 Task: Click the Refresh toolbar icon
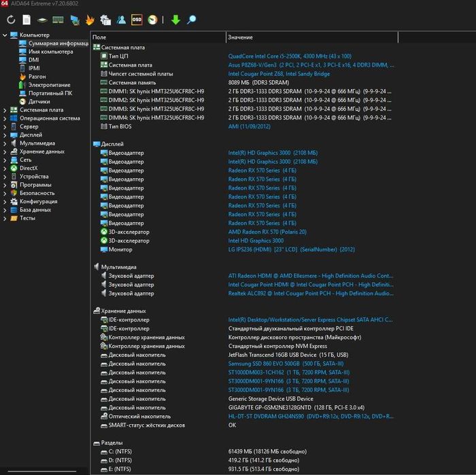[11, 20]
